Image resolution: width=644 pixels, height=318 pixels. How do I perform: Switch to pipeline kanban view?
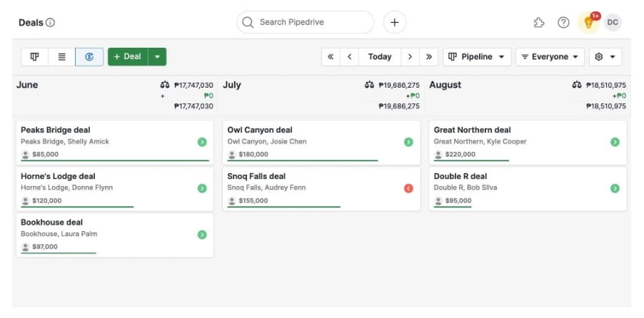(x=35, y=56)
